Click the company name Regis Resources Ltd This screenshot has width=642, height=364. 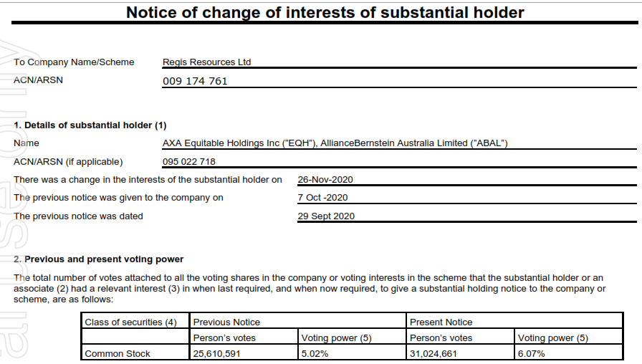(x=207, y=62)
